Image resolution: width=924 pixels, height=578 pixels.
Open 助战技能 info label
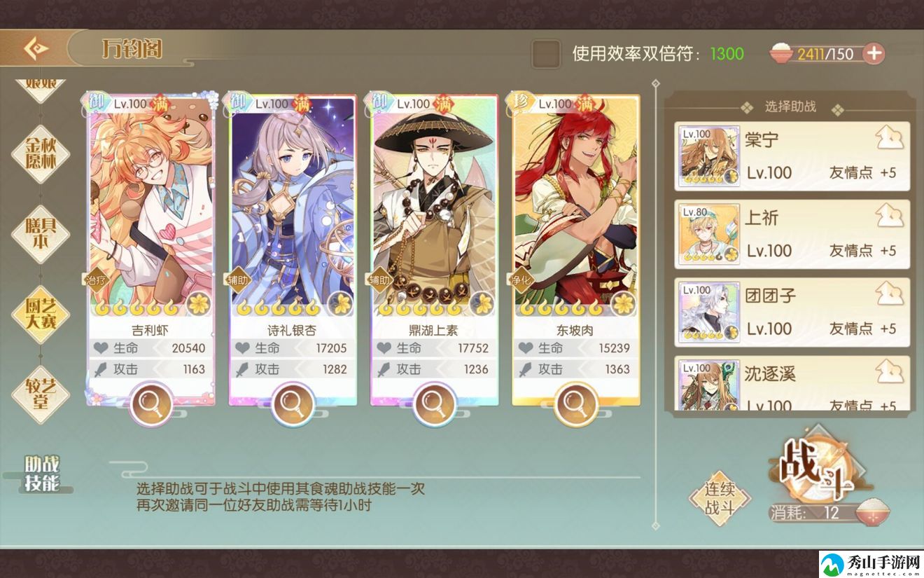pyautogui.click(x=41, y=474)
